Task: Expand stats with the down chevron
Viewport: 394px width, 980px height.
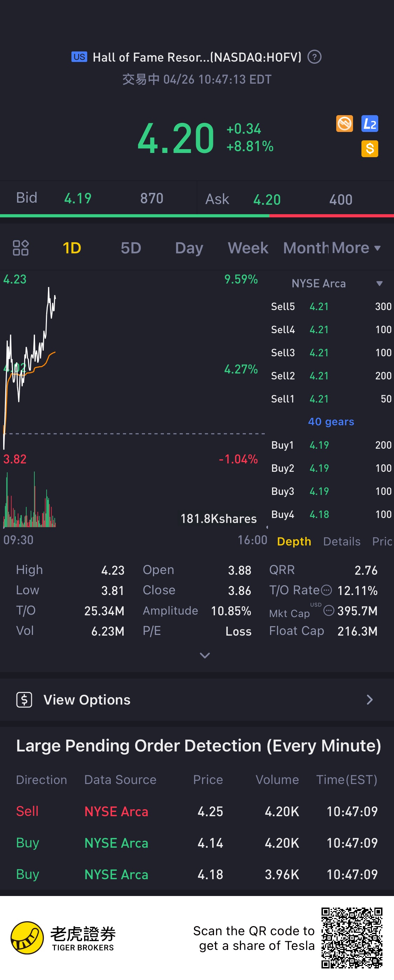Action: (205, 655)
